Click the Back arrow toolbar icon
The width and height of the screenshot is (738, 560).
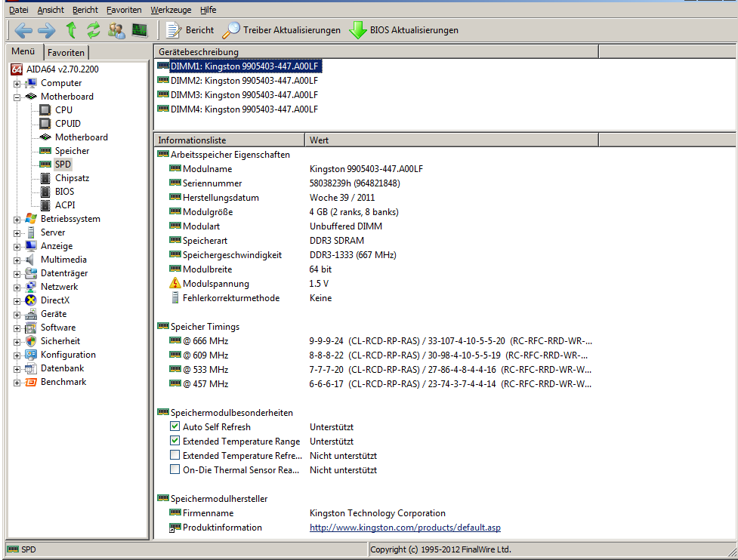click(x=23, y=30)
